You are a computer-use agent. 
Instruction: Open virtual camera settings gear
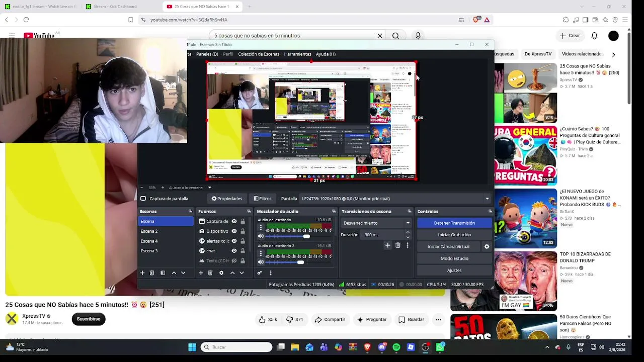pyautogui.click(x=487, y=247)
